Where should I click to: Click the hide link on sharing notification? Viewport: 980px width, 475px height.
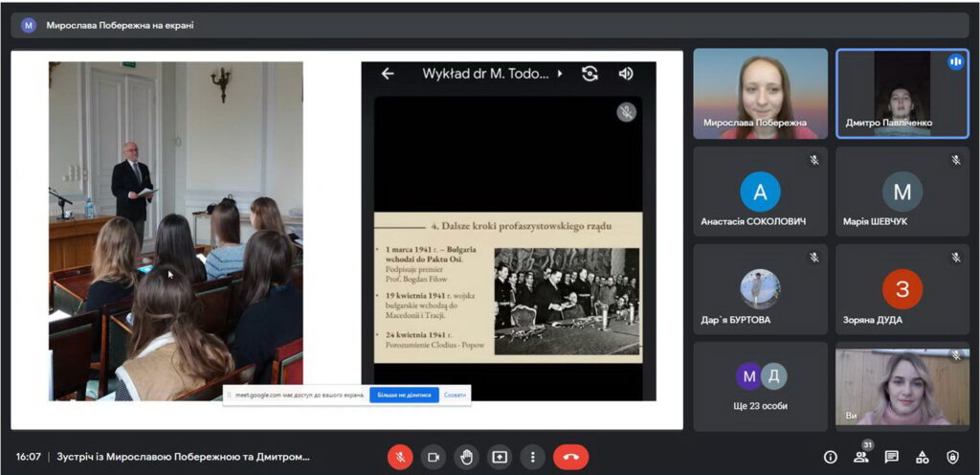(455, 395)
